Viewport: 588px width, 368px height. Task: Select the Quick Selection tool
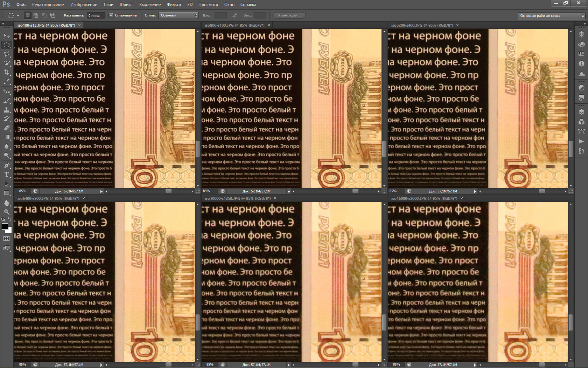[x=7, y=63]
